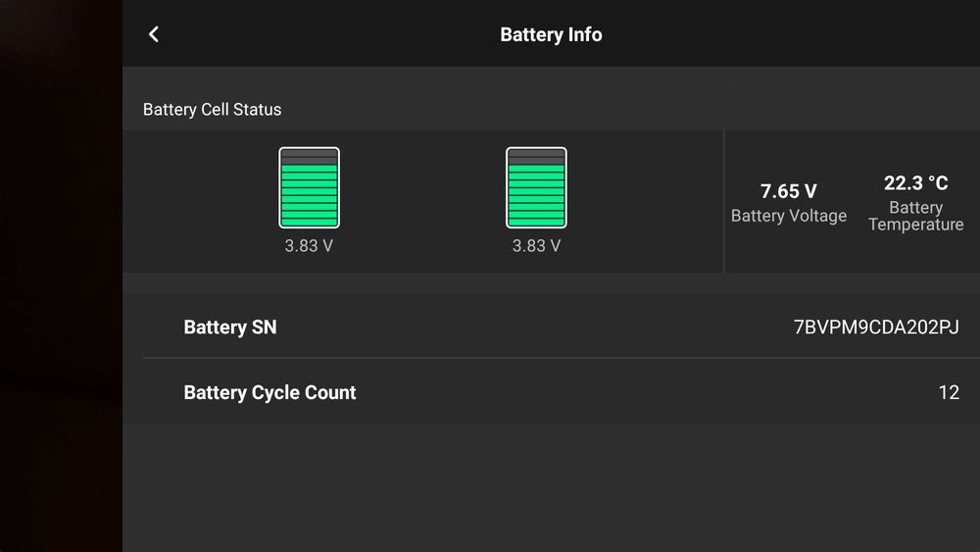Click the Battery Cell Status heading
Viewport: 980px width, 552px height.
pyautogui.click(x=212, y=110)
